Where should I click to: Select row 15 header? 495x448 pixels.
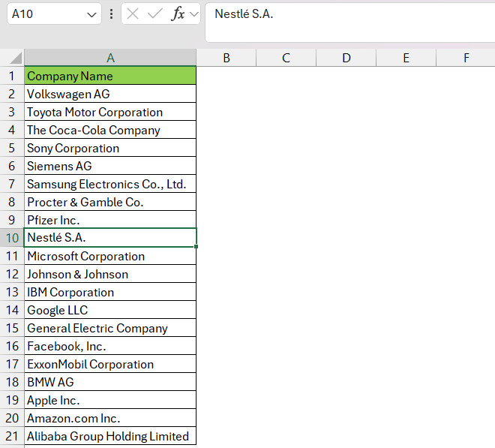coord(12,328)
